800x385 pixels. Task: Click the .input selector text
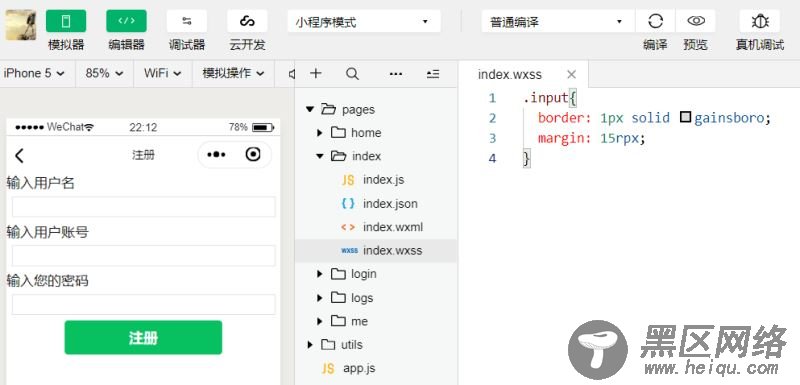pyautogui.click(x=545, y=97)
